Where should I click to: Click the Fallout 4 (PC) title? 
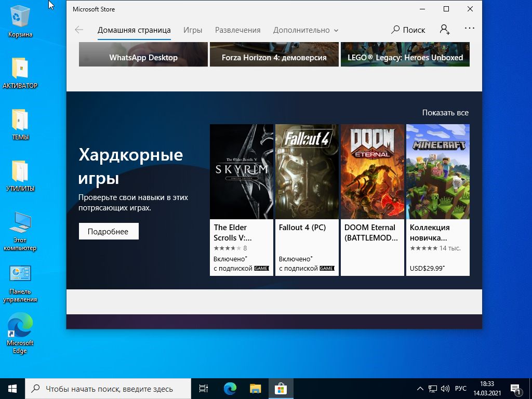click(x=302, y=228)
